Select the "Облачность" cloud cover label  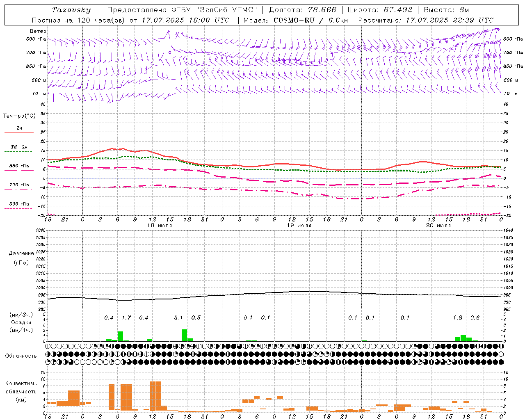pyautogui.click(x=21, y=356)
